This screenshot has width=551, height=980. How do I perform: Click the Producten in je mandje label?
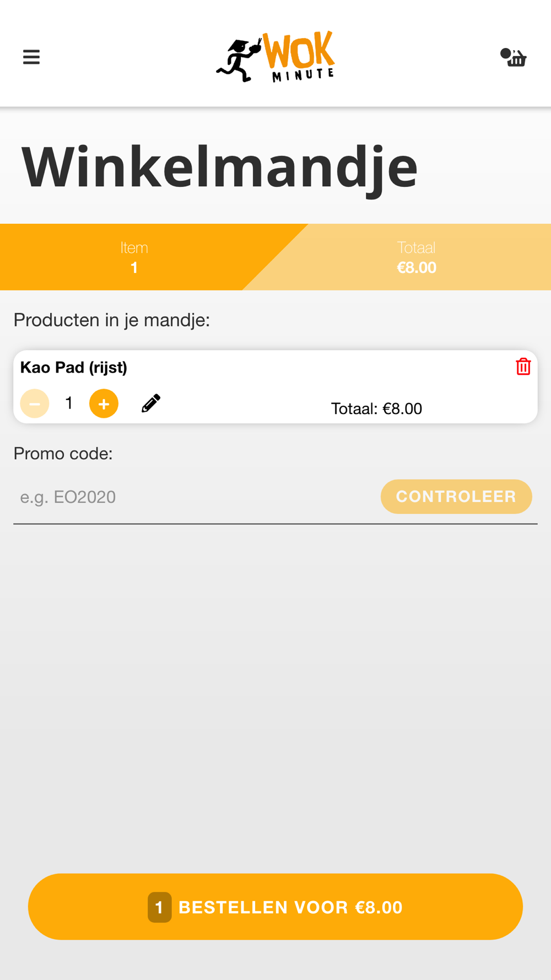point(112,320)
